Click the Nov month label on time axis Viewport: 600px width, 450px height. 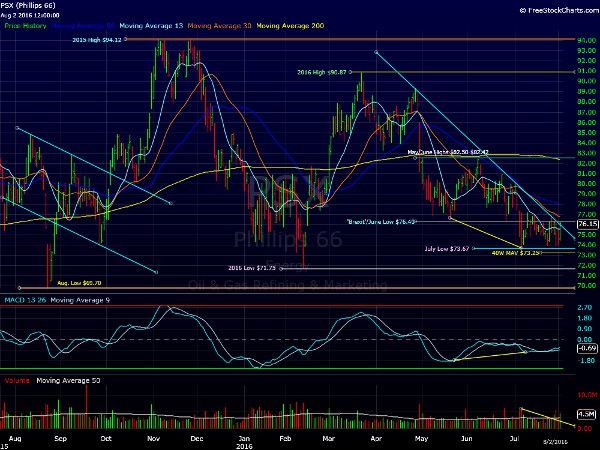(153, 439)
